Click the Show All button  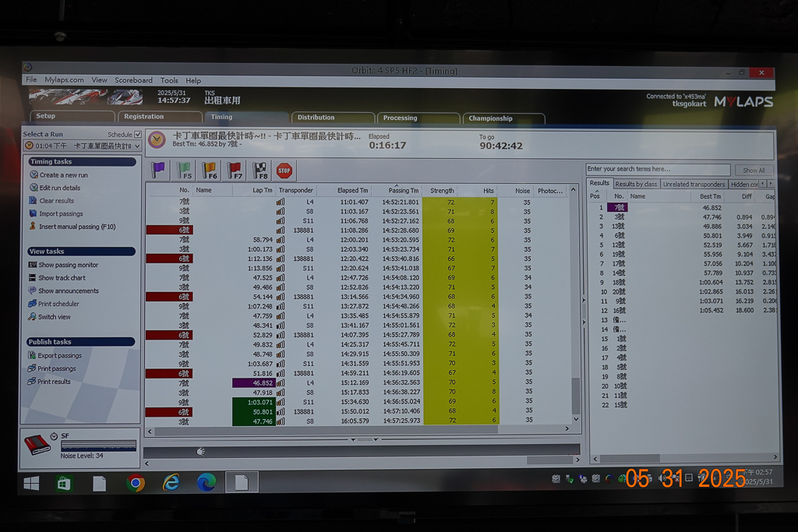(753, 170)
